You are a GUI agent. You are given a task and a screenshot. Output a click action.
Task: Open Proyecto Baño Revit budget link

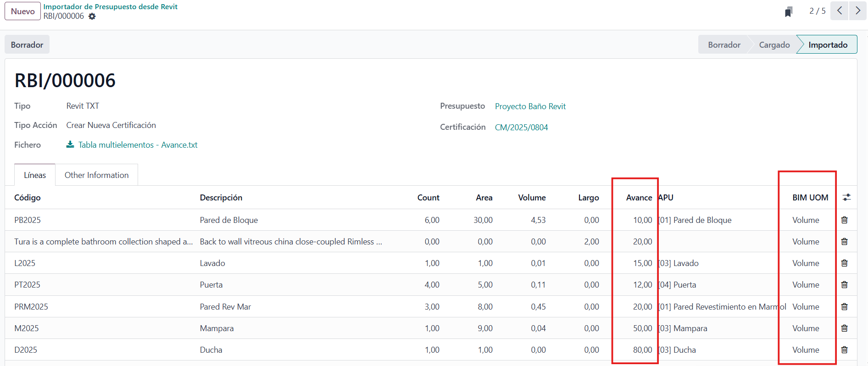530,106
